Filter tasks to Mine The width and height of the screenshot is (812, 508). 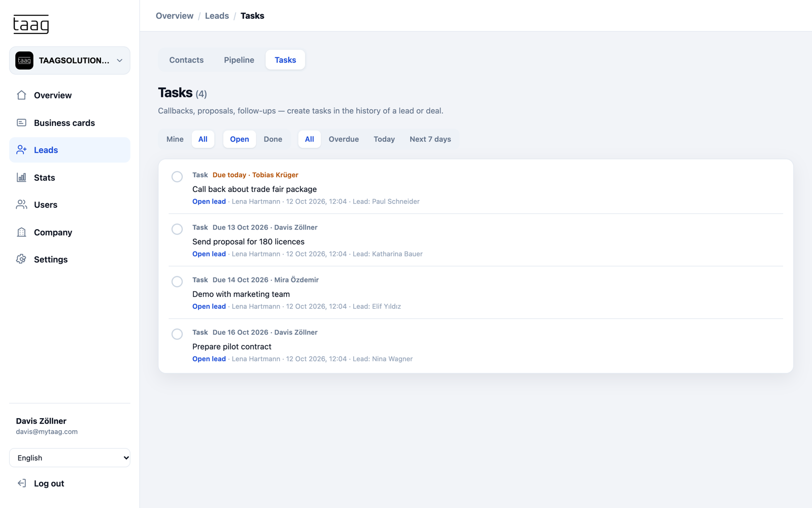[x=175, y=139]
